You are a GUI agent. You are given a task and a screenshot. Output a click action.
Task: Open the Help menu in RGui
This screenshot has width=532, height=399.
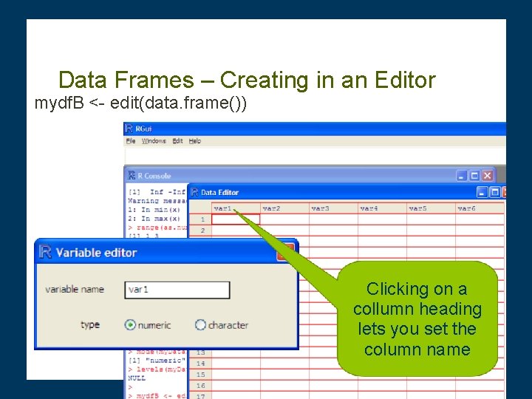tap(195, 141)
